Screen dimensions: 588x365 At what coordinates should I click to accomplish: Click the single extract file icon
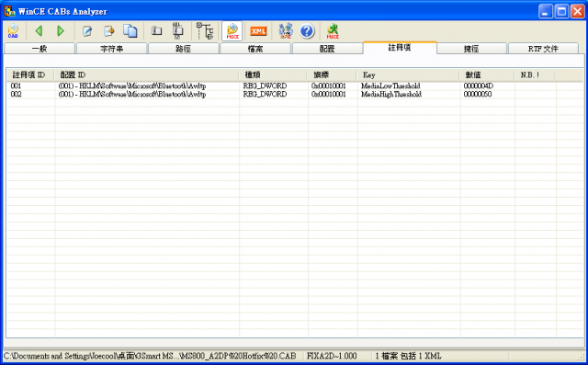[157, 30]
